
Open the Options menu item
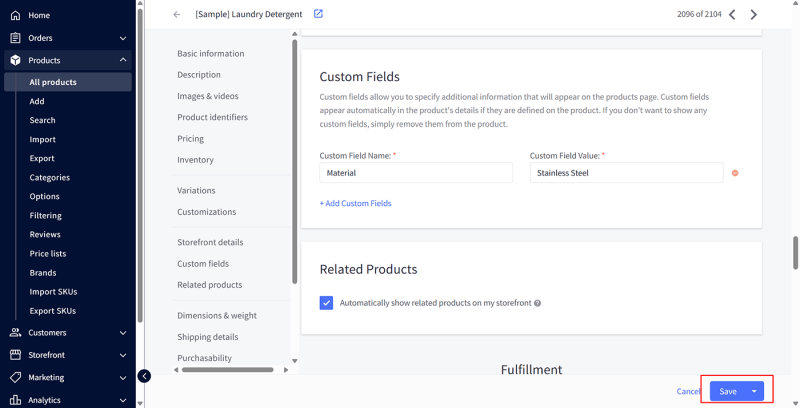[44, 196]
